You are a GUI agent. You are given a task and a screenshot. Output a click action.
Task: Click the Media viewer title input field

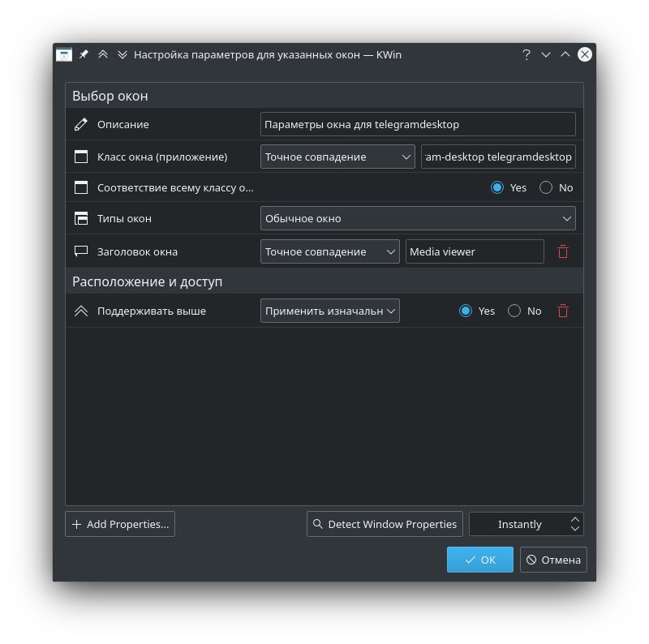tap(475, 251)
